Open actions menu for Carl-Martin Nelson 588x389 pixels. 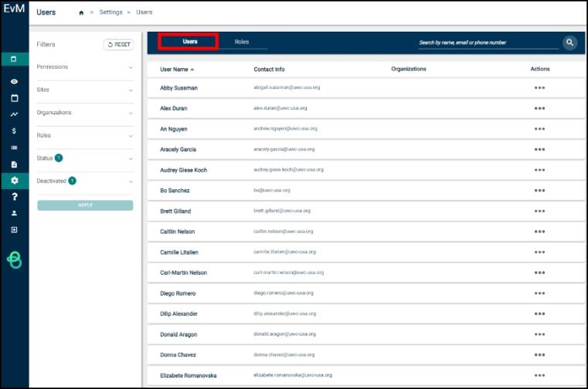(x=539, y=272)
